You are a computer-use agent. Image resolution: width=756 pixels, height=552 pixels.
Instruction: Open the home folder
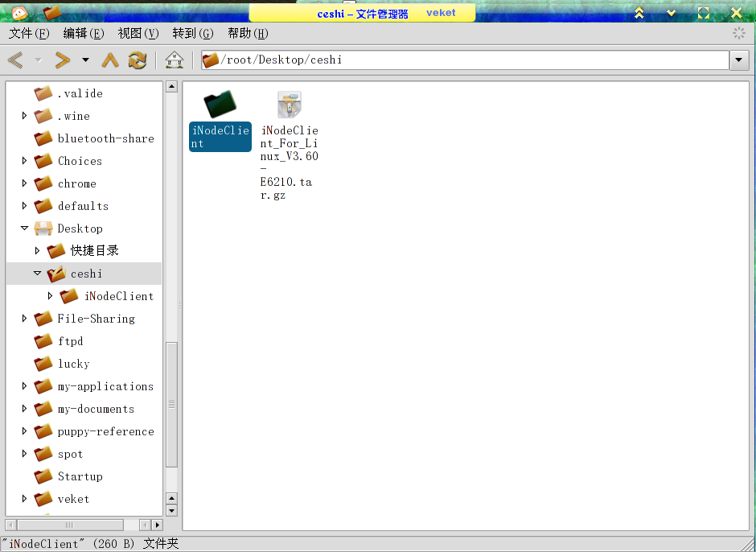pos(174,60)
